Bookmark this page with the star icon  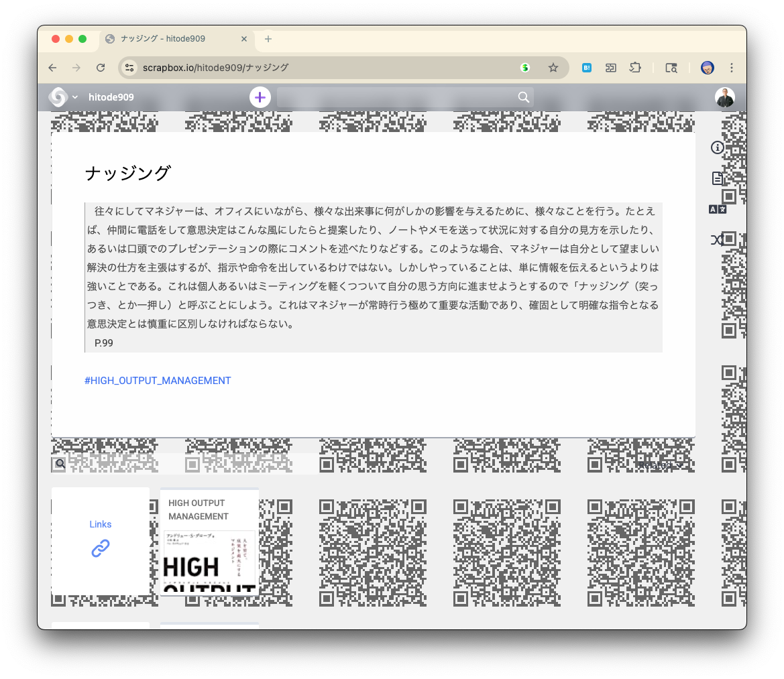(x=553, y=68)
